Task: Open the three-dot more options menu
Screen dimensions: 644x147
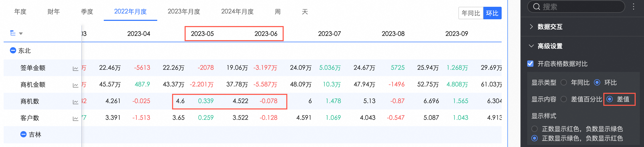Action: [634, 7]
